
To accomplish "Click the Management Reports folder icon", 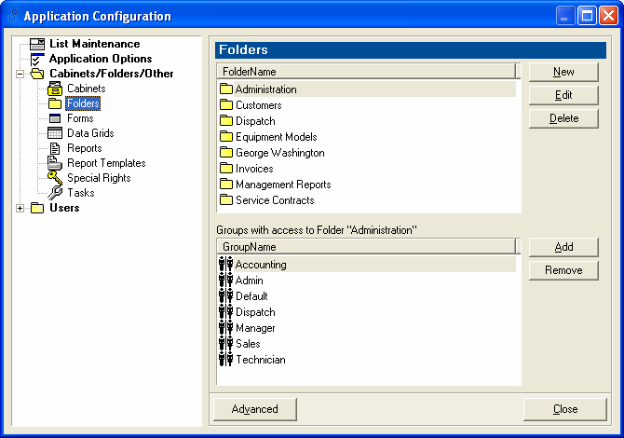I will tap(226, 184).
